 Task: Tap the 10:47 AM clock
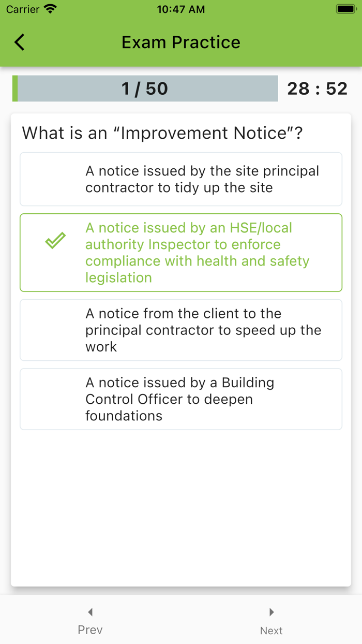click(x=181, y=9)
